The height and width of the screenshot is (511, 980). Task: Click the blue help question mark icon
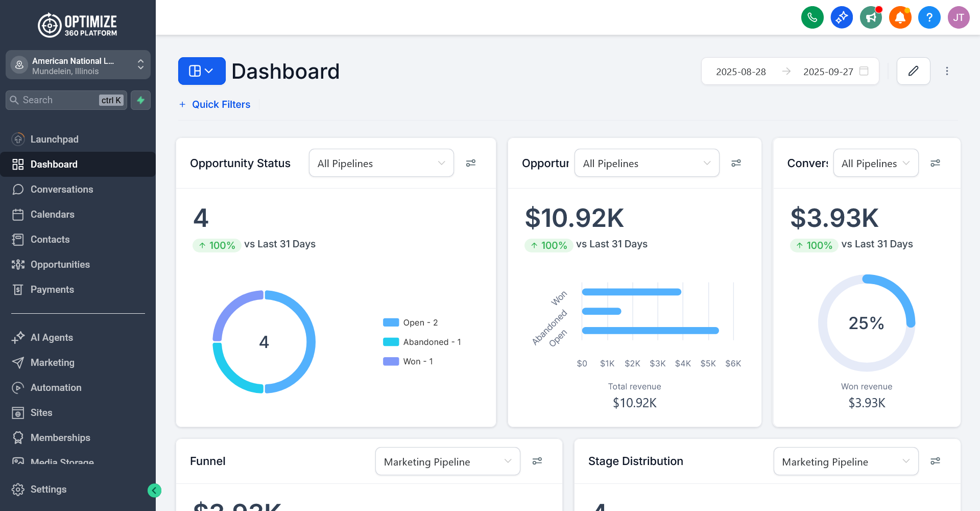tap(929, 18)
